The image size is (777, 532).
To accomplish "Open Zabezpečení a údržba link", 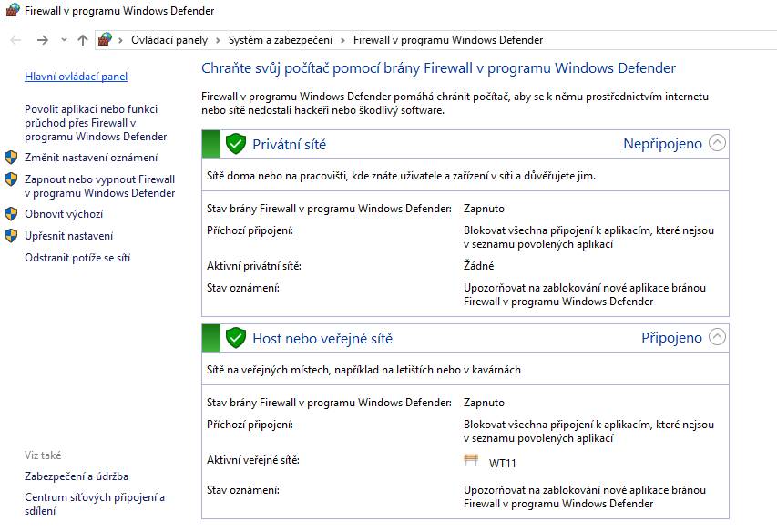I will click(x=77, y=476).
